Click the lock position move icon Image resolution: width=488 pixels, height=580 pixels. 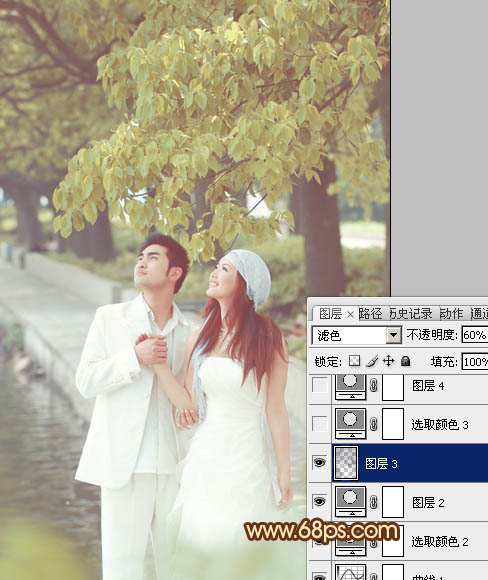click(388, 361)
